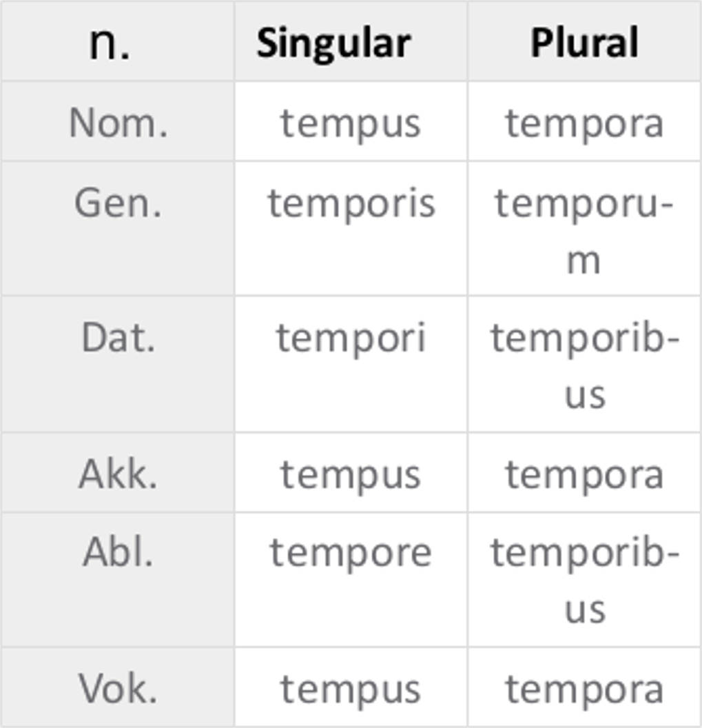Image resolution: width=702 pixels, height=728 pixels.
Task: Click the accusative singular 'tempus' cell
Action: click(350, 474)
